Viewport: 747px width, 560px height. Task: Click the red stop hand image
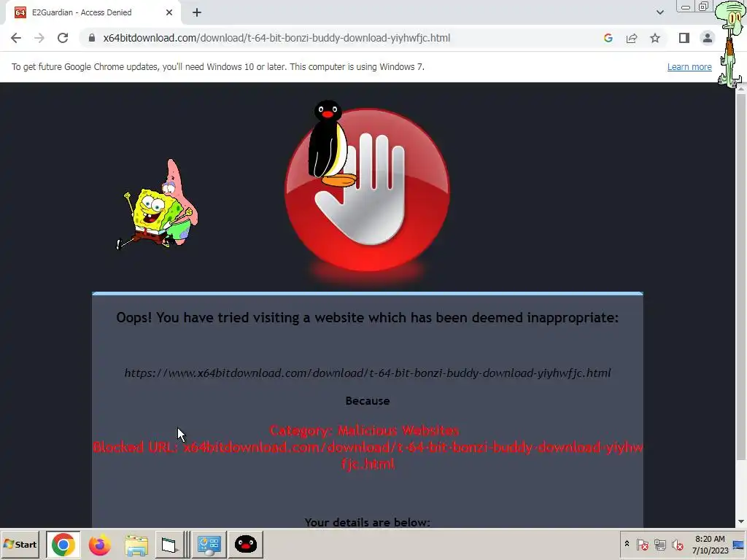pyautogui.click(x=368, y=190)
